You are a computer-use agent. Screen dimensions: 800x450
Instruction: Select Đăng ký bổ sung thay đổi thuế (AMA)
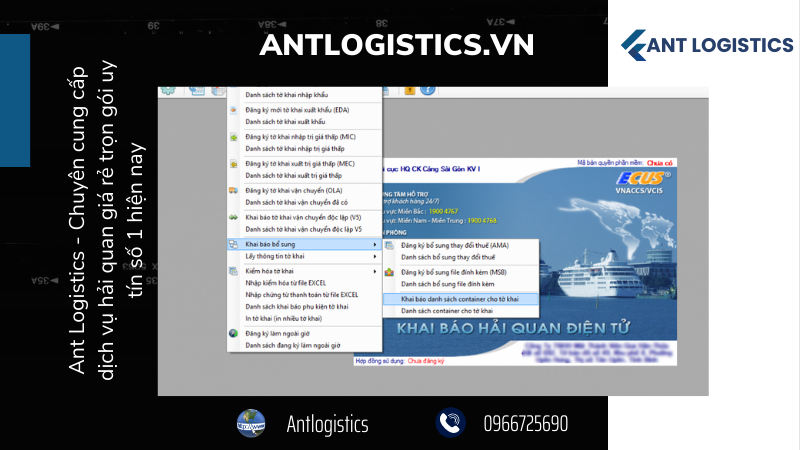(455, 245)
